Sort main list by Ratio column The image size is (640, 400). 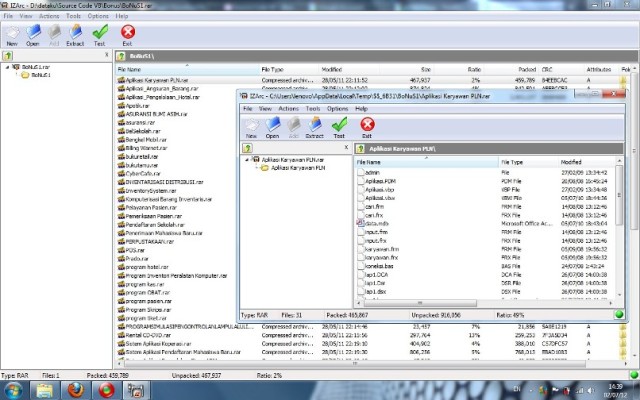click(460, 69)
